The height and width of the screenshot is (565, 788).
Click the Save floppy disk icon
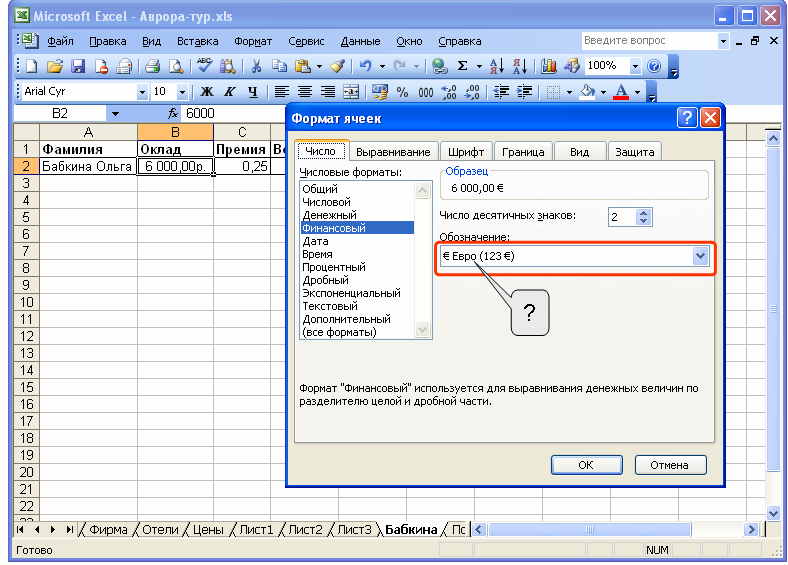78,66
